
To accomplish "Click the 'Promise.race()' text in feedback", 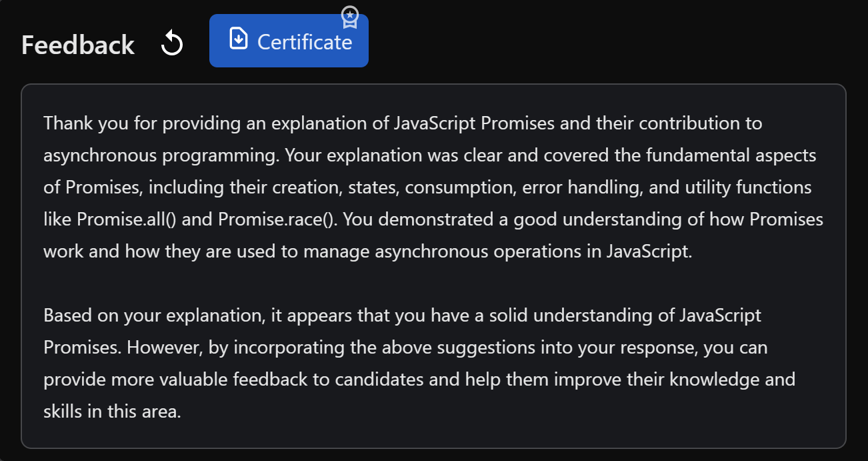I will [x=275, y=219].
